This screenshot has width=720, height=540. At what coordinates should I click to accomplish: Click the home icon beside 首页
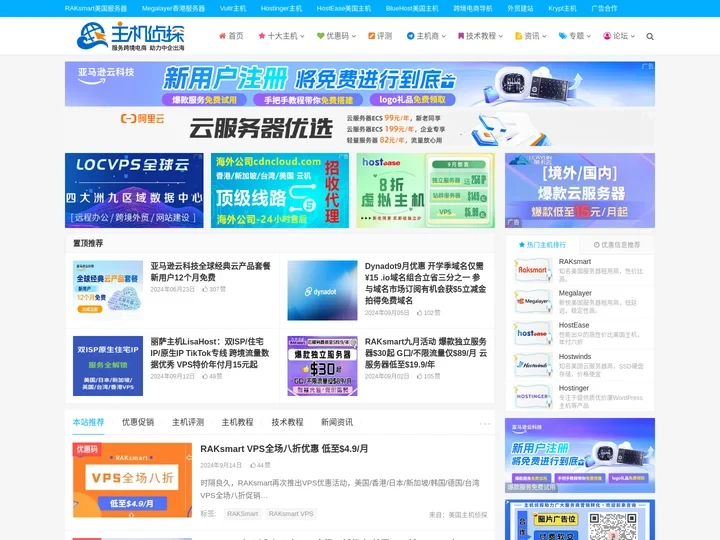coord(222,36)
